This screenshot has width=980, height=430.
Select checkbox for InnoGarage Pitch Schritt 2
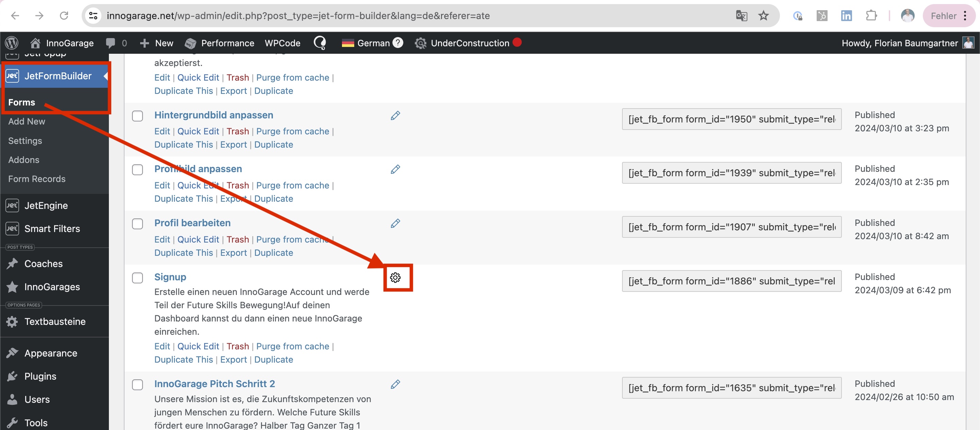(137, 384)
